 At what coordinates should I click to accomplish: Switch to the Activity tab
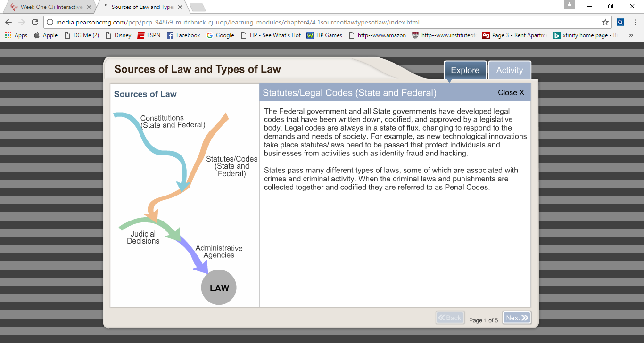pos(509,70)
